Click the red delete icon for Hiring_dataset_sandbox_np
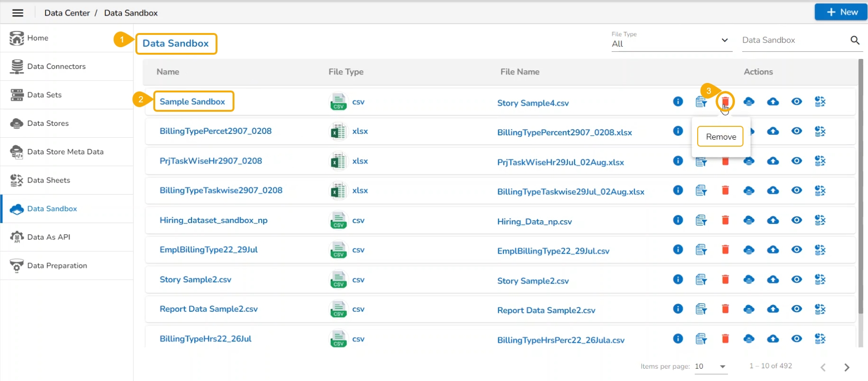 pos(725,220)
